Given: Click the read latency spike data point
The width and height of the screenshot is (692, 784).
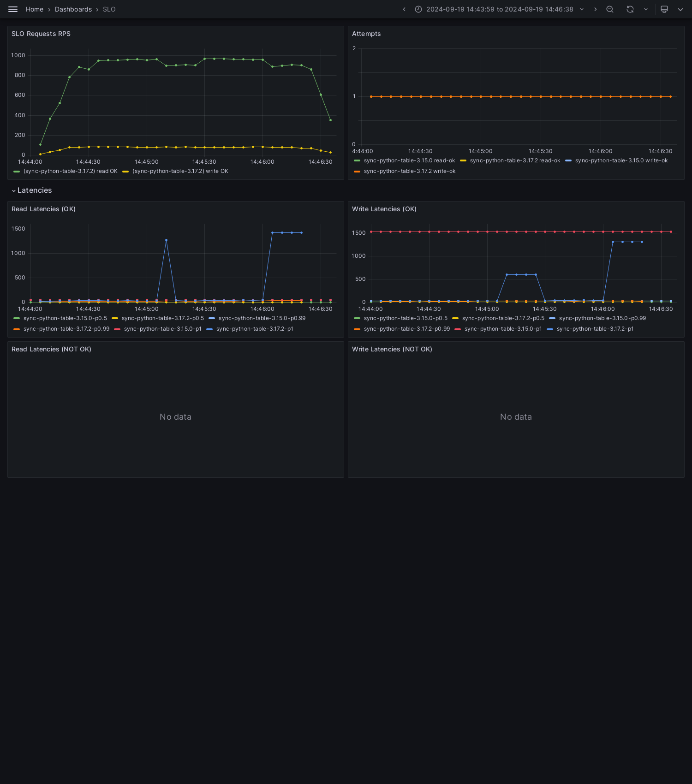Looking at the screenshot, I should point(166,240).
